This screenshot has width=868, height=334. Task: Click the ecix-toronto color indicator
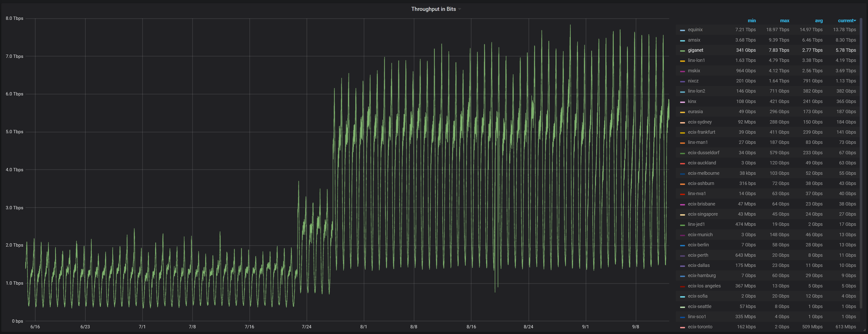(682, 327)
